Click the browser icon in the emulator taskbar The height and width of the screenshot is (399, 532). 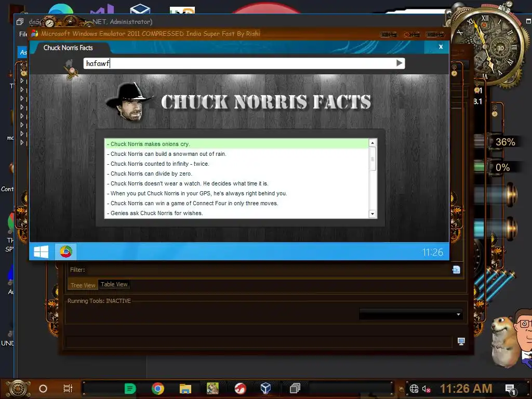point(66,252)
